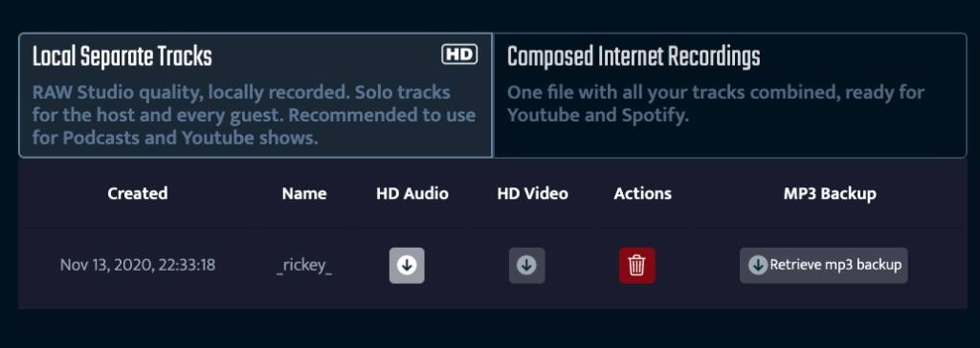Open the Local Separate Tracks tab

click(256, 95)
